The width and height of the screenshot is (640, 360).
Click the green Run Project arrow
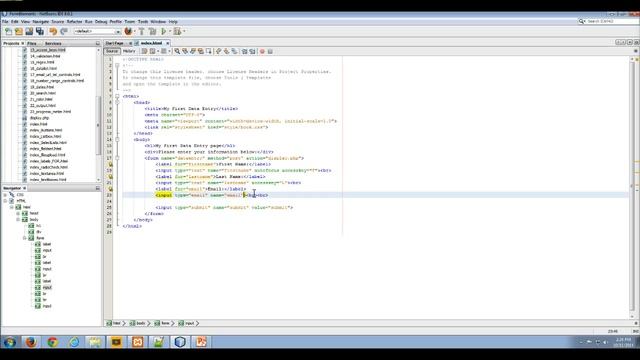[x=164, y=31]
